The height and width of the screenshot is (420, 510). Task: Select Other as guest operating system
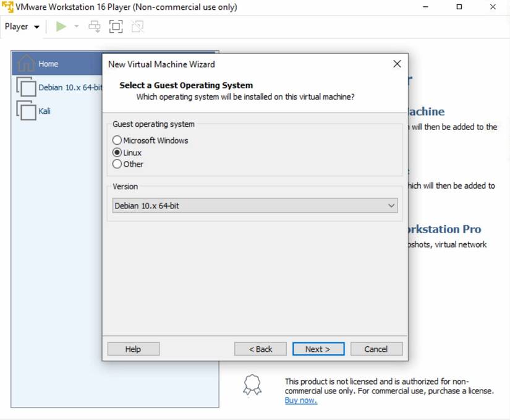pos(117,164)
